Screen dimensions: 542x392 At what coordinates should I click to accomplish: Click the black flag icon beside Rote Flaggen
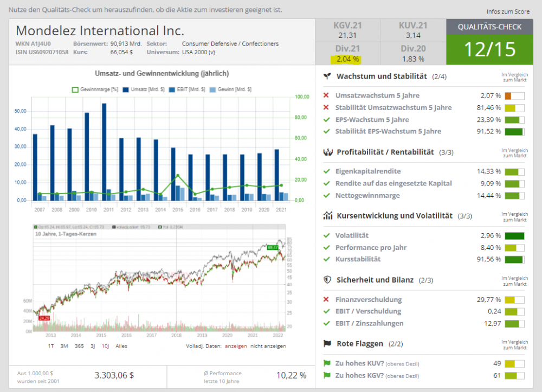[327, 344]
